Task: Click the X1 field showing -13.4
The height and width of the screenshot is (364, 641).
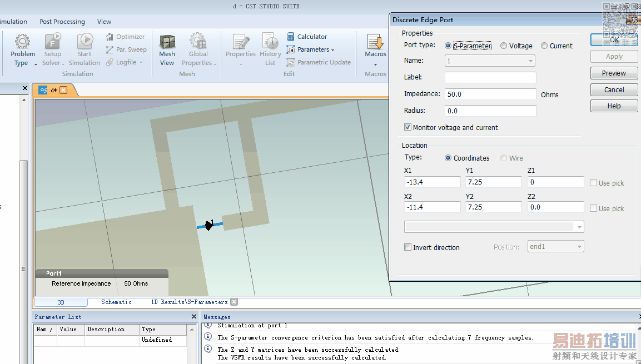Action: coord(432,182)
